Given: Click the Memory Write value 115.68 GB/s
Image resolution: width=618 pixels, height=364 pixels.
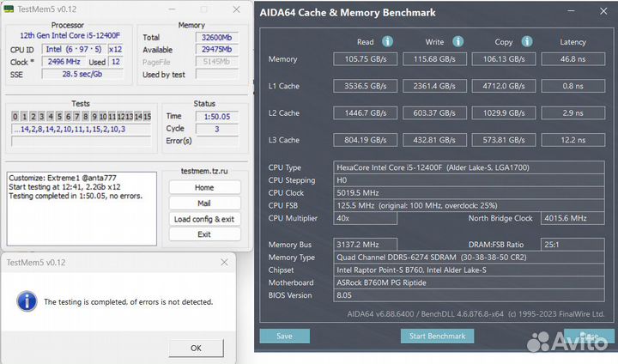Looking at the screenshot, I should click(434, 59).
